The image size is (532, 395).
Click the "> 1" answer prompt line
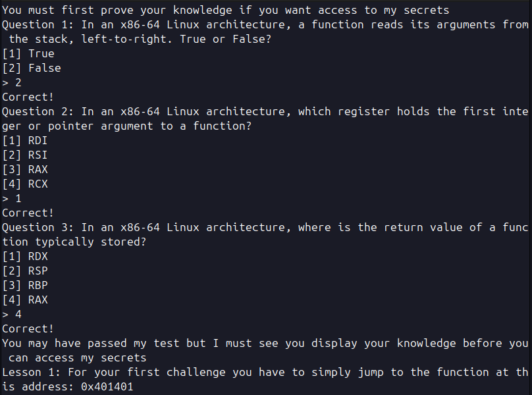click(12, 198)
